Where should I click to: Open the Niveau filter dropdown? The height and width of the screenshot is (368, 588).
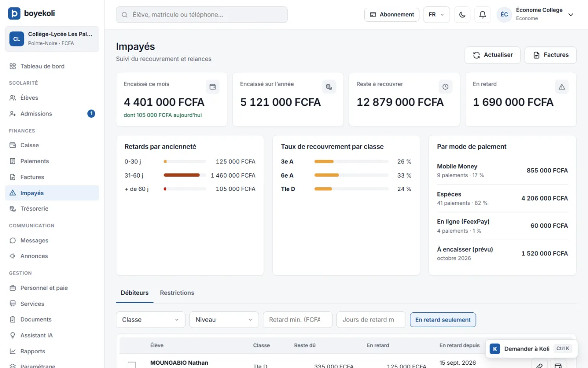(224, 320)
